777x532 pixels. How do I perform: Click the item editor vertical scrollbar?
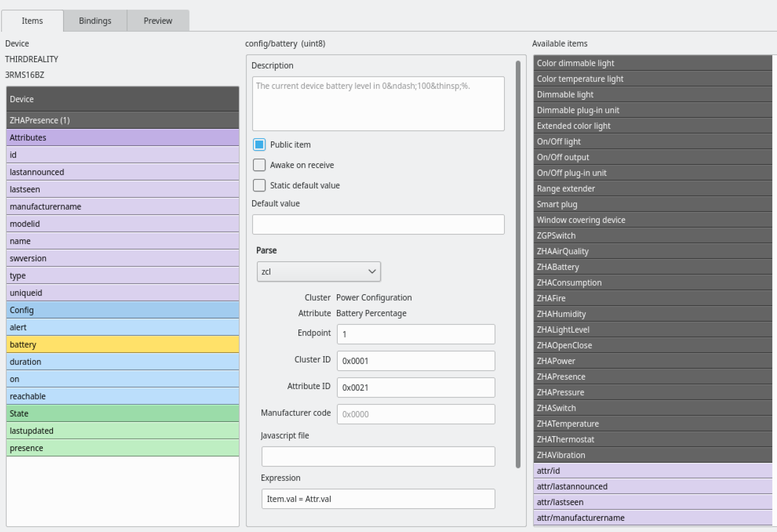click(518, 264)
